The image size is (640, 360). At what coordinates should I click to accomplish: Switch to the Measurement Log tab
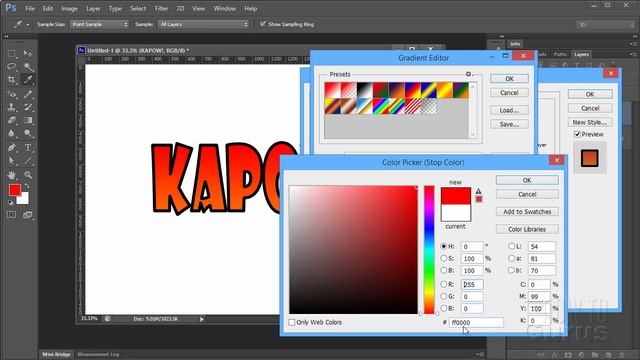(98, 354)
